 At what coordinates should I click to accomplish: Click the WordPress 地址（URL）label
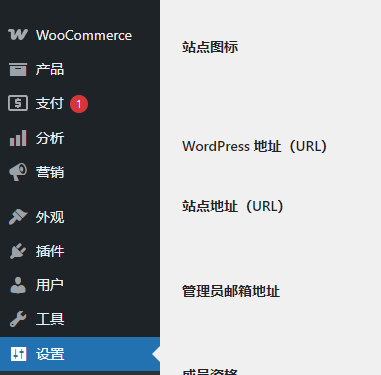[x=255, y=146]
